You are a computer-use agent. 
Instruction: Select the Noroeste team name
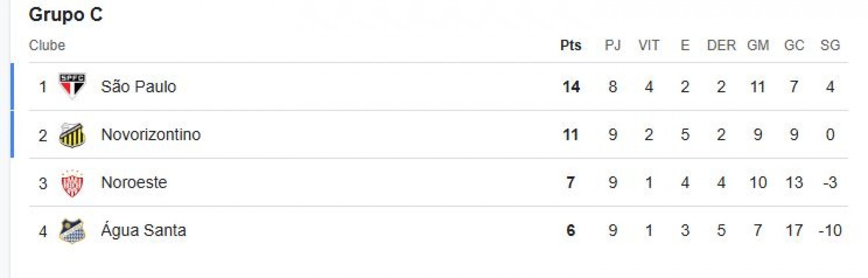pyautogui.click(x=134, y=182)
